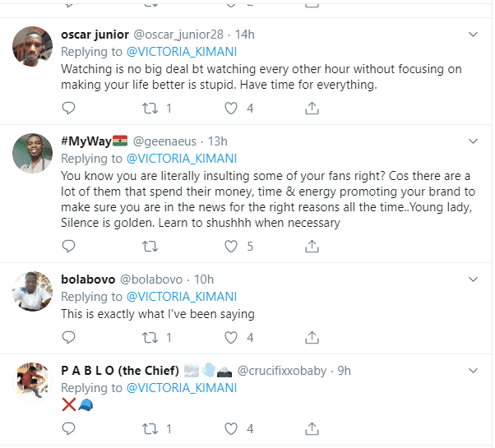495x448 pixels.
Task: Share the P A B L O tweet
Action: coord(312,428)
